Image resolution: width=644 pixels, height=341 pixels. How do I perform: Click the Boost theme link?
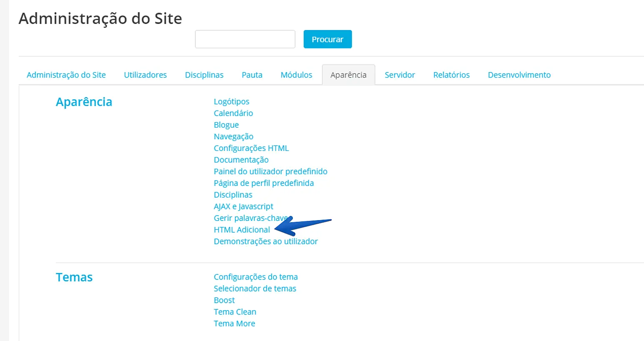coord(224,300)
